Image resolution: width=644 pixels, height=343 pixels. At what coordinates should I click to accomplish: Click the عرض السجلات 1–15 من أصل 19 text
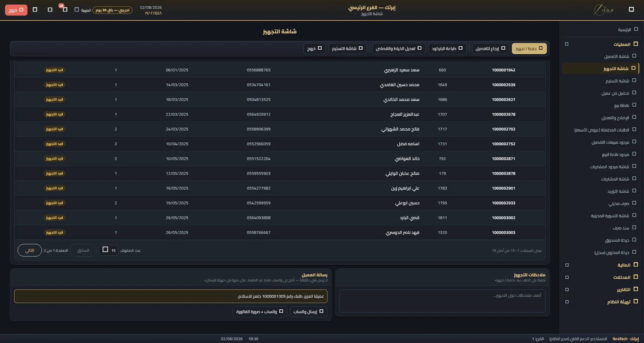pos(517,251)
